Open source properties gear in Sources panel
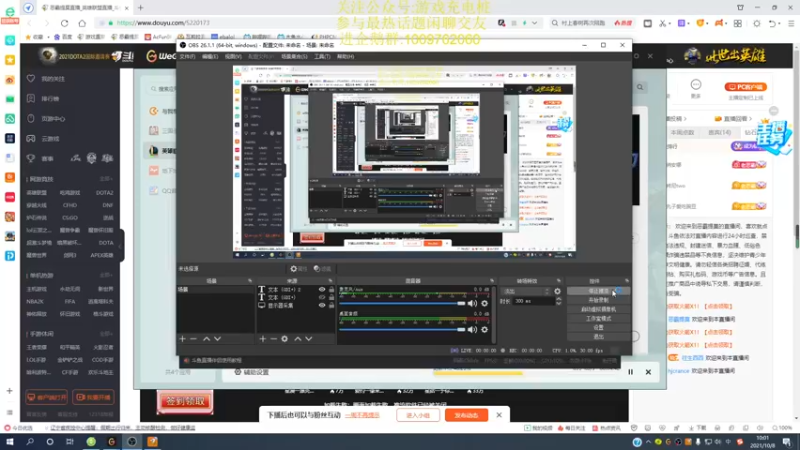Screen dimensions: 800x450 point(285,339)
